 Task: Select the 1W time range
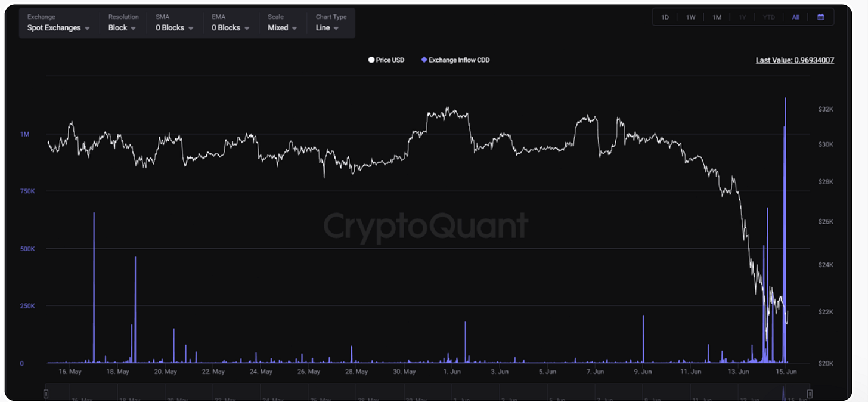coord(690,17)
